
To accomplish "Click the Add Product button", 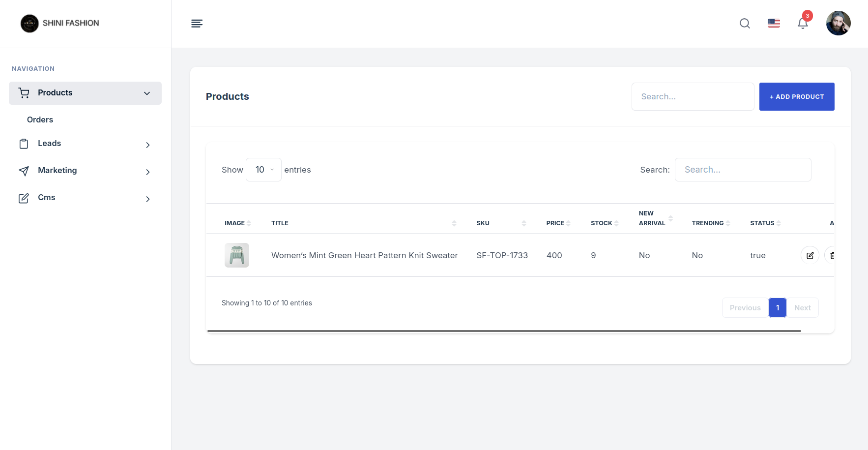I will [796, 97].
